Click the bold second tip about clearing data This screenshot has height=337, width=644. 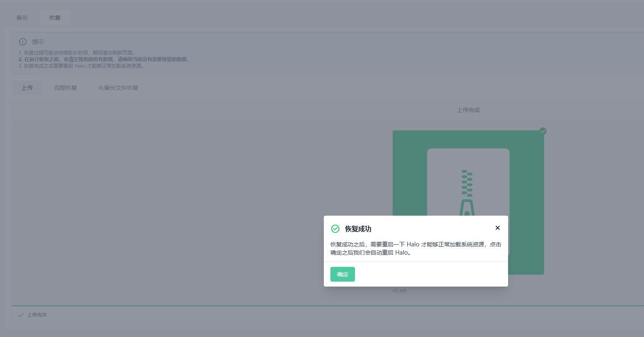click(104, 59)
